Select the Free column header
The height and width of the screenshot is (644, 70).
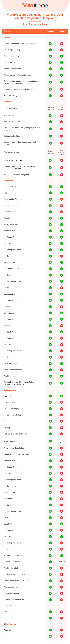62,31
